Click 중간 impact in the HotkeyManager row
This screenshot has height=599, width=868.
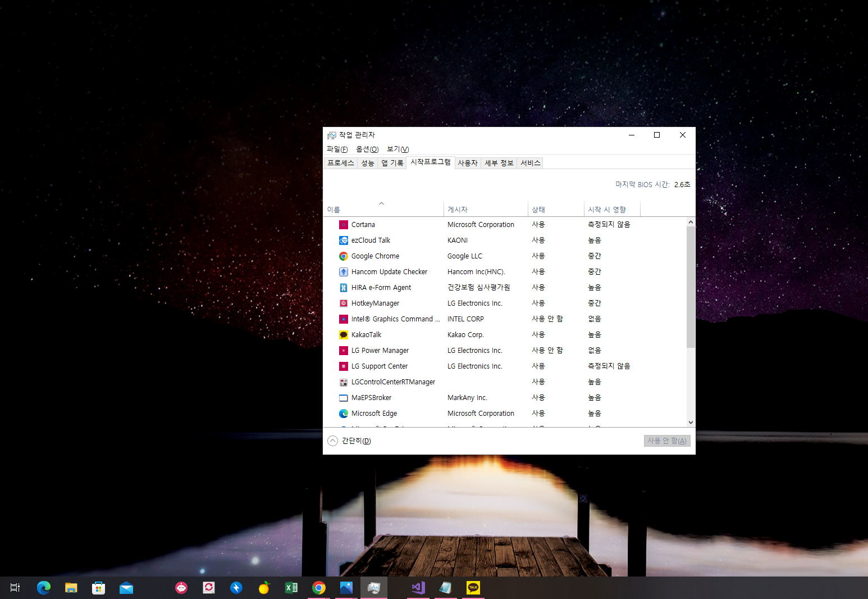595,303
